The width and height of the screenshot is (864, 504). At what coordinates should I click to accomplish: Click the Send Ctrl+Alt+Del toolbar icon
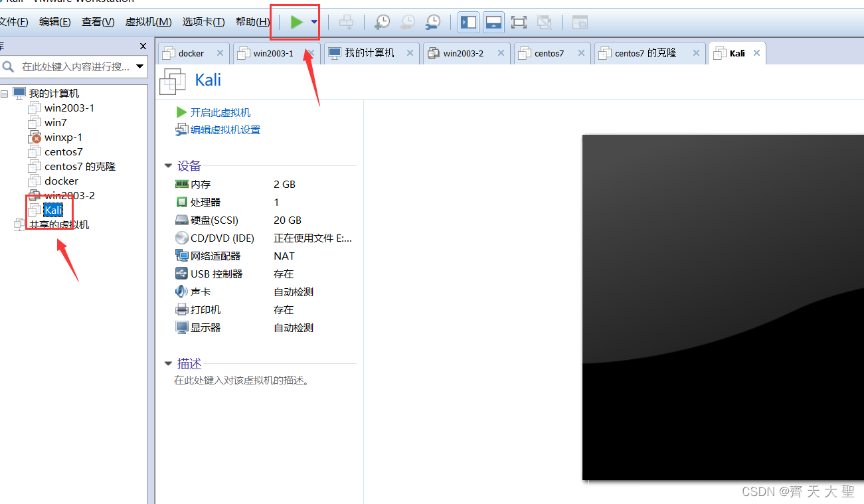point(346,22)
